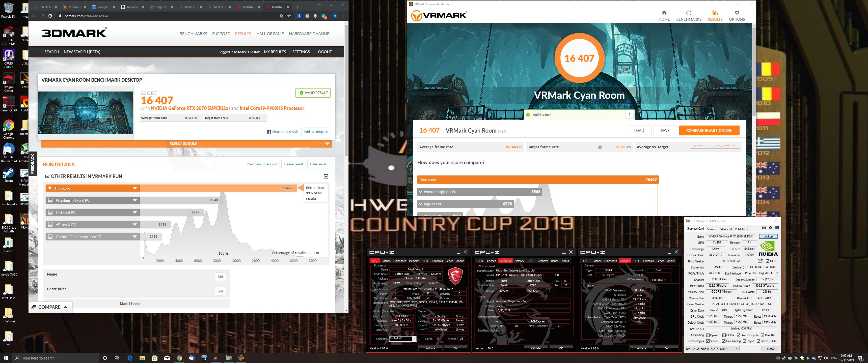The image size is (868, 363).
Task: Open the Recycle Bin desktop icon
Action: point(8,10)
